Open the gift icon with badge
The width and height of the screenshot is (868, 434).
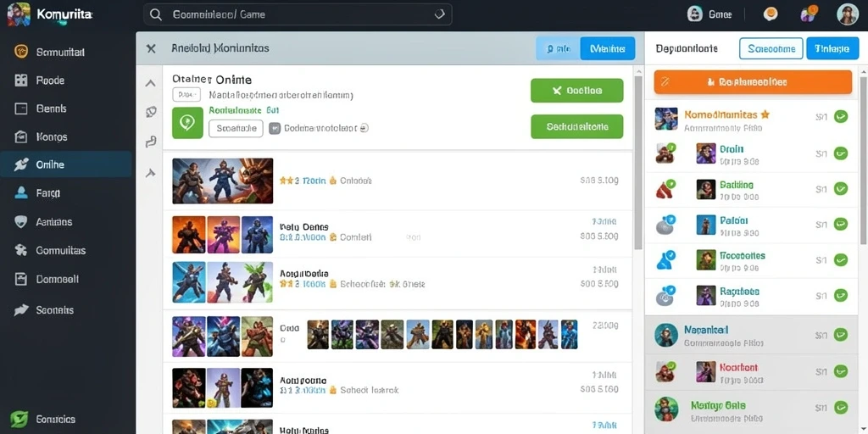coord(808,14)
